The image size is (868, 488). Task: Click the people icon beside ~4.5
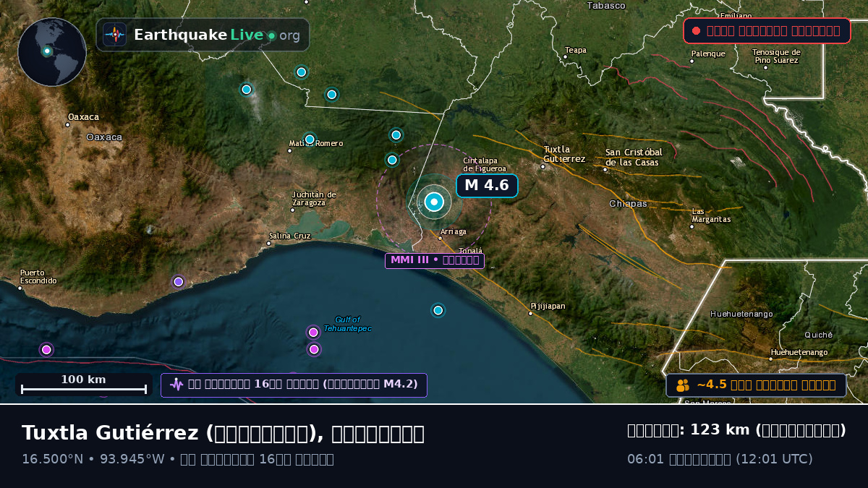point(683,385)
